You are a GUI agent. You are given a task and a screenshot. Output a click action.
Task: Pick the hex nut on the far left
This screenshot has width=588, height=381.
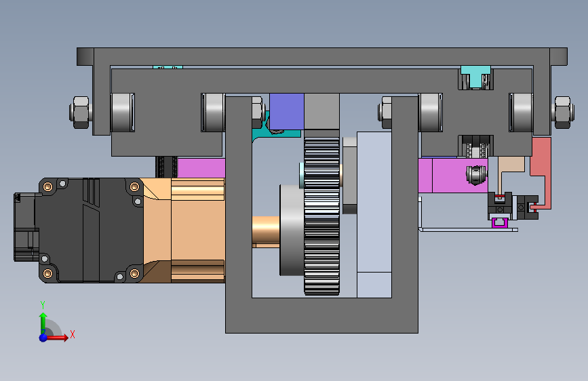80,112
